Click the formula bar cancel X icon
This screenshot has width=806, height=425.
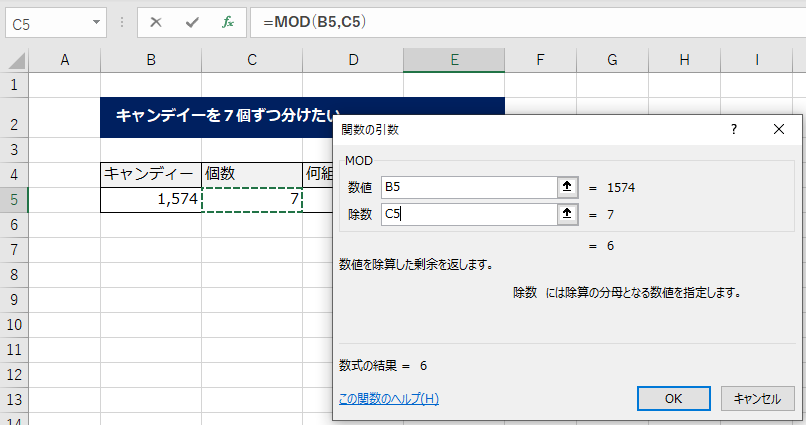pos(157,22)
